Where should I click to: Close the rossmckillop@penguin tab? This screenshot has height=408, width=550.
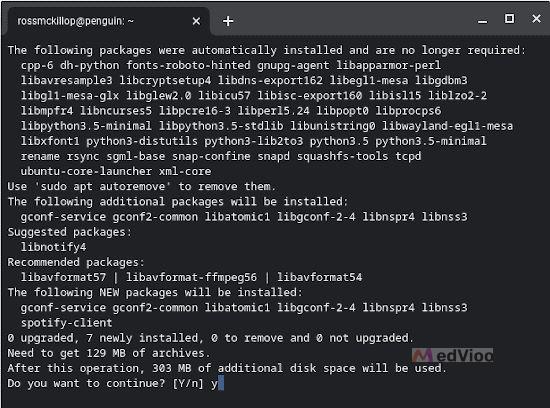pyautogui.click(x=196, y=21)
